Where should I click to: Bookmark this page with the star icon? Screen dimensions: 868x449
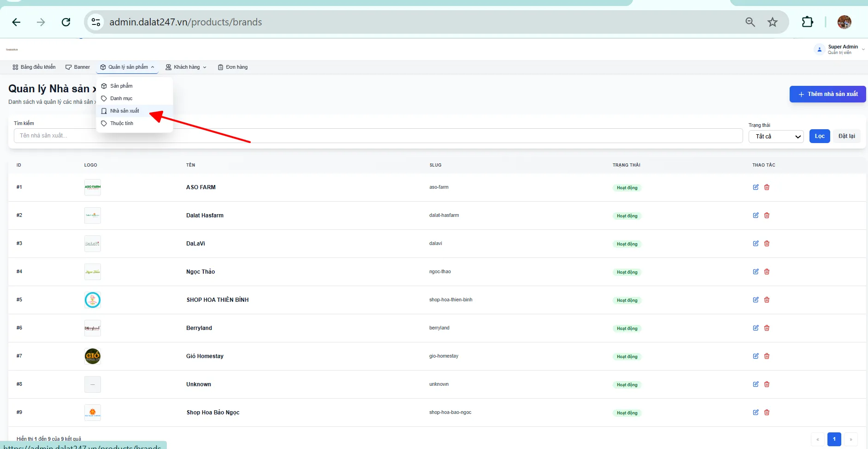(773, 22)
